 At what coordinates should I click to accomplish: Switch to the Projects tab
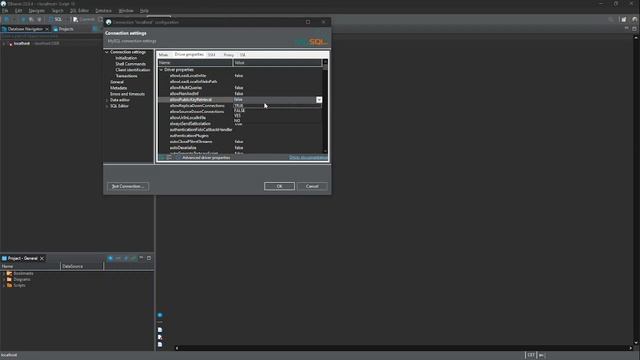(63, 29)
